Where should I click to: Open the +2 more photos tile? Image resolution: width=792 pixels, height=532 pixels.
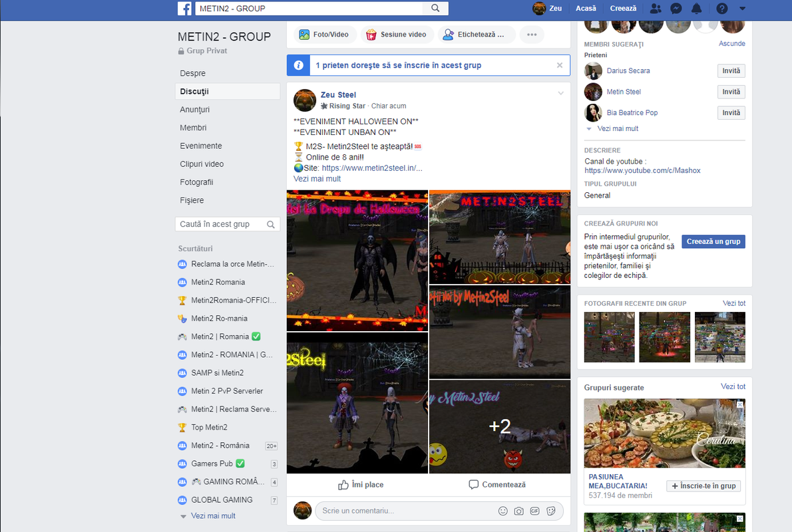500,426
